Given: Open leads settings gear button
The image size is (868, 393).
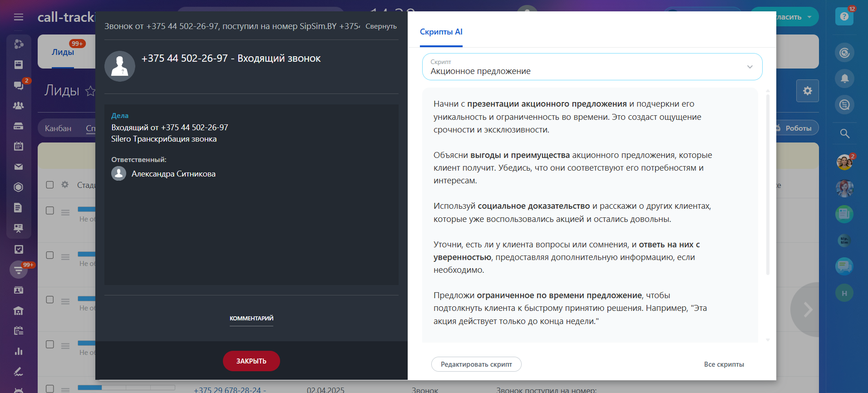Looking at the screenshot, I should (x=807, y=91).
